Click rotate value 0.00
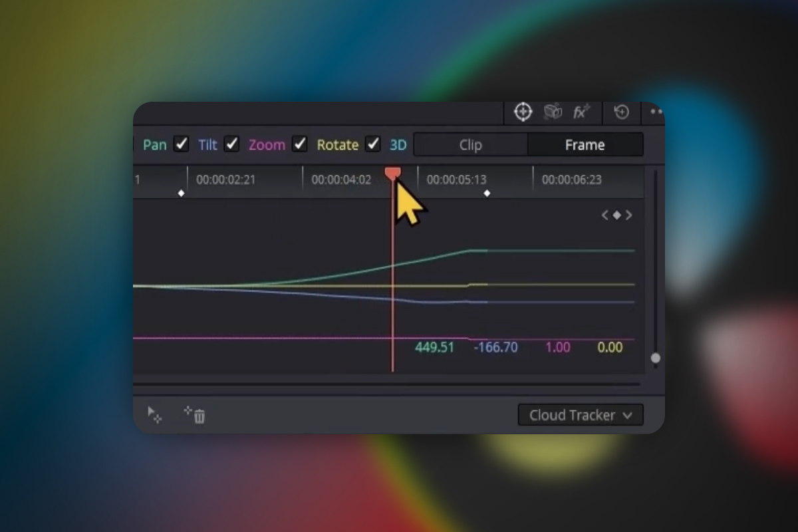Screen dimensions: 798x532 pyautogui.click(x=610, y=347)
